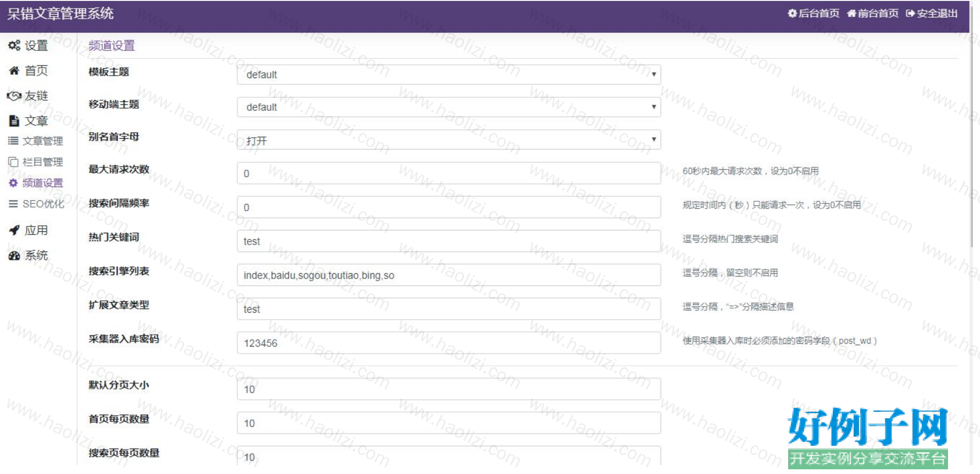This screenshot has width=980, height=474.
Task: Click the 移动端主题 field label
Action: pos(114,104)
